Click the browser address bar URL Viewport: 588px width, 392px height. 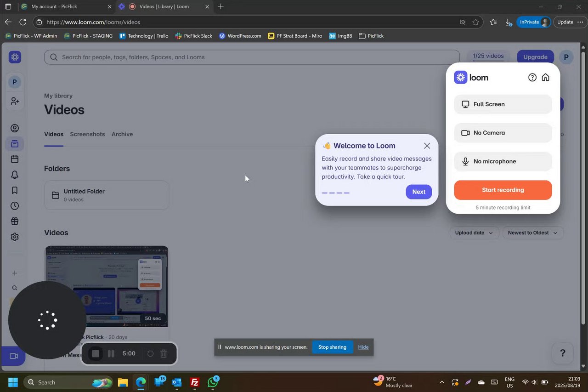[93, 22]
